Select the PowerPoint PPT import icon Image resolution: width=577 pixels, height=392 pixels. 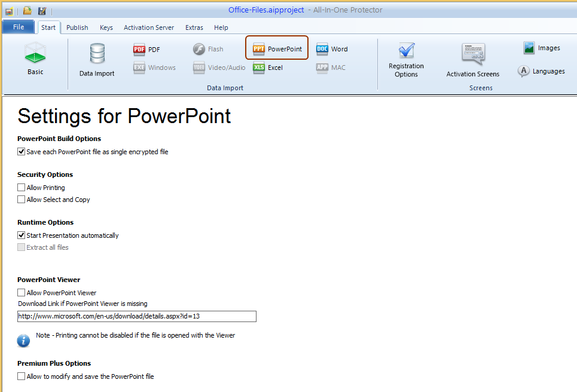pyautogui.click(x=259, y=49)
